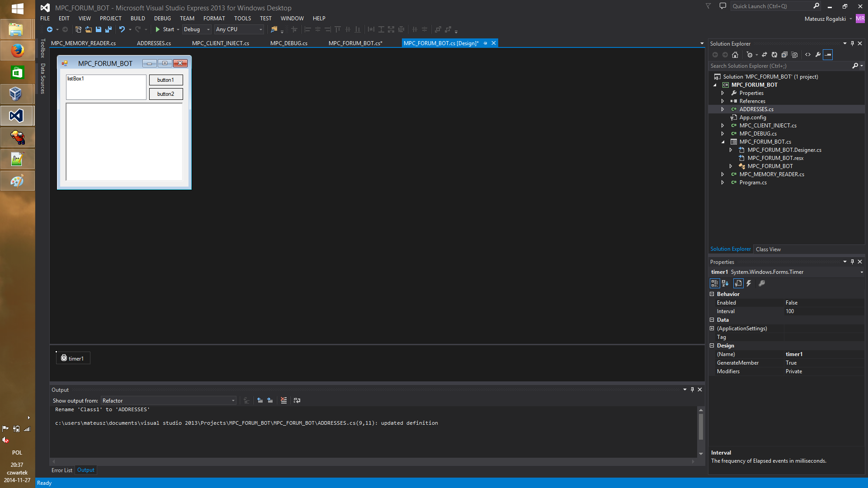Image resolution: width=868 pixels, height=488 pixels.
Task: Click the Open File toolbar icon
Action: 88,29
